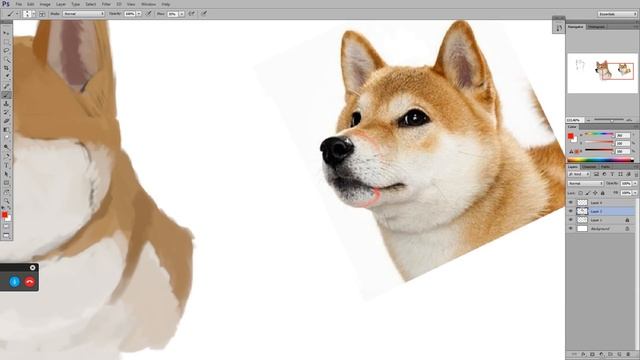Viewport: 640px width, 360px height.
Task: Switch to the Channels tab
Action: coord(589,167)
